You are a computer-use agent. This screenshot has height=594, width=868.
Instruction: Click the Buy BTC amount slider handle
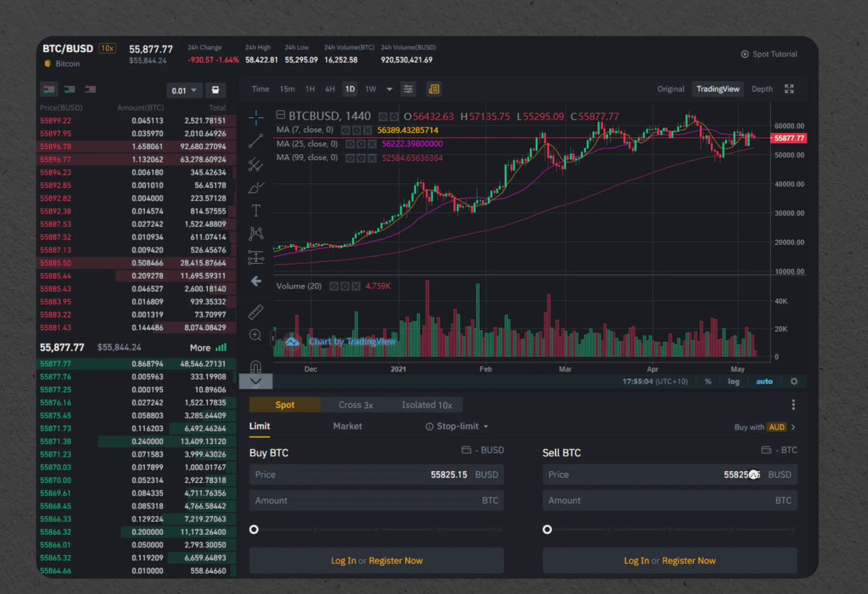pos(254,530)
